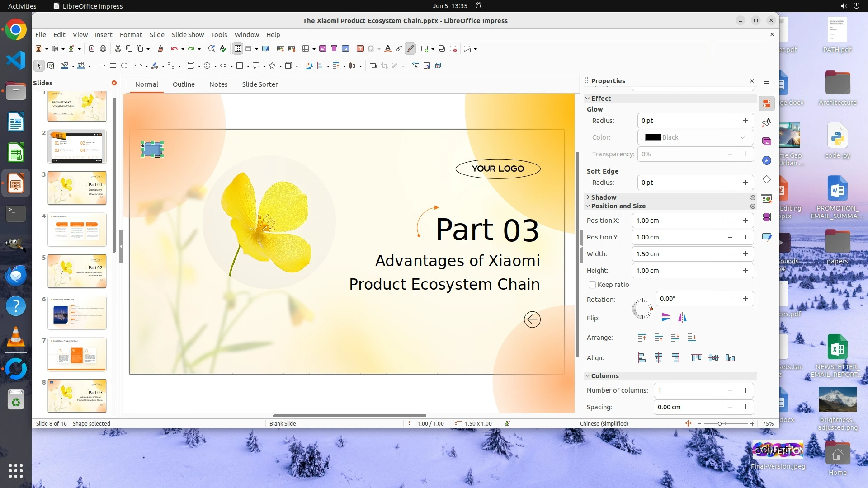The width and height of the screenshot is (868, 488).
Task: Open the Slide Show menu
Action: click(x=188, y=35)
